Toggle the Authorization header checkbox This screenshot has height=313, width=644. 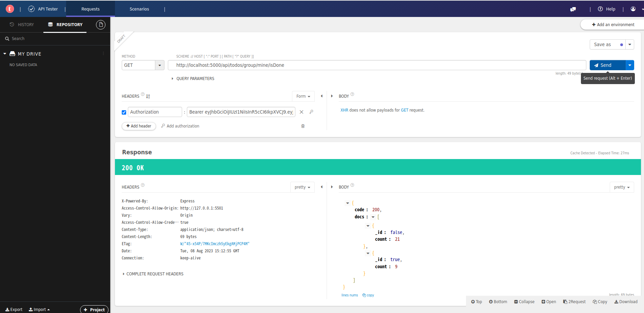click(x=124, y=112)
